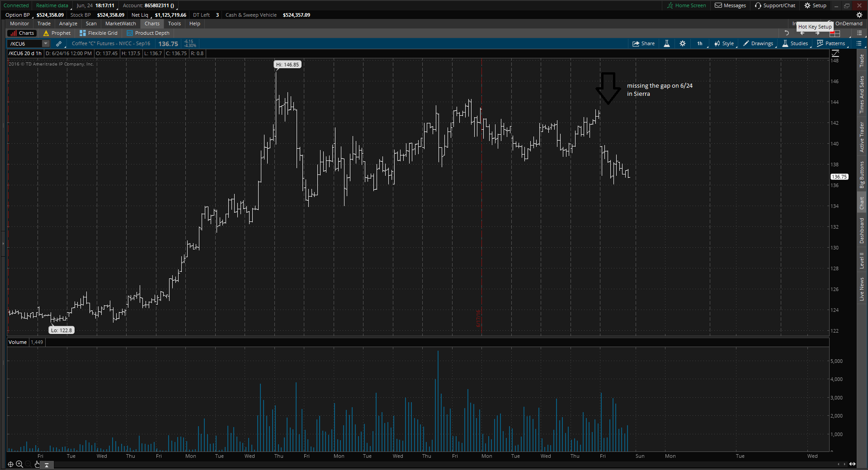This screenshot has width=868, height=470.
Task: Open the Tools tab
Action: 175,23
